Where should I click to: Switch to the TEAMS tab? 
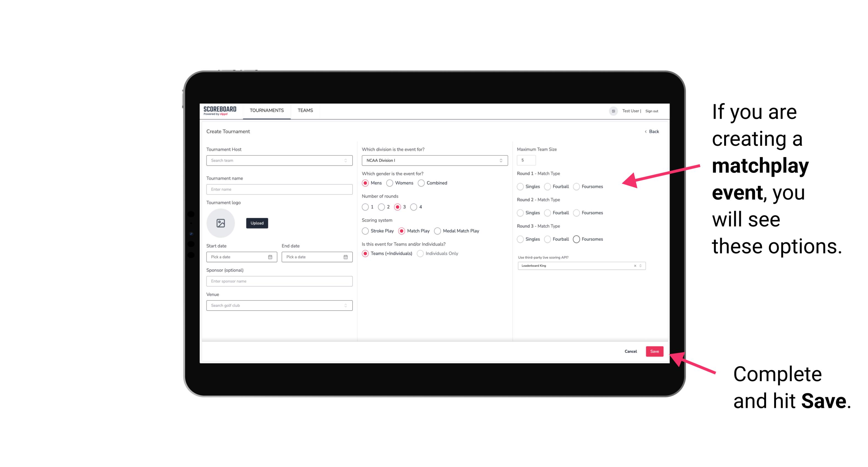tap(305, 110)
